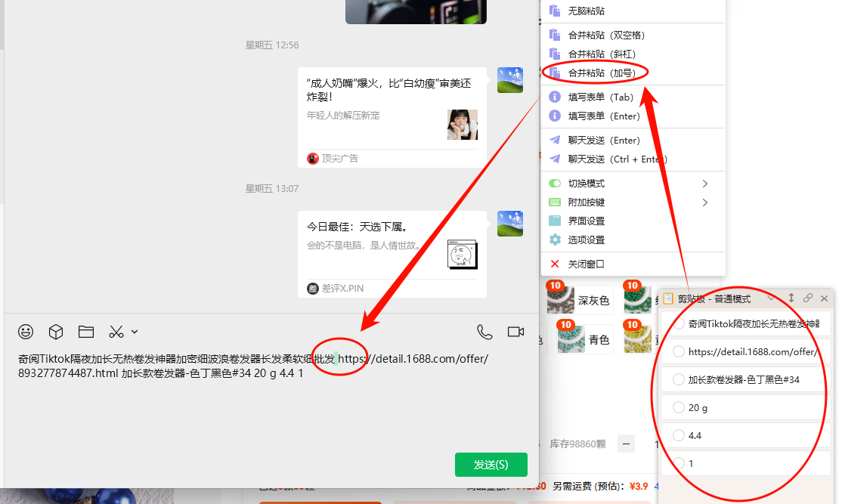Click the clipboard panel link icon
Image resolution: width=842 pixels, height=504 pixels.
pyautogui.click(x=808, y=298)
